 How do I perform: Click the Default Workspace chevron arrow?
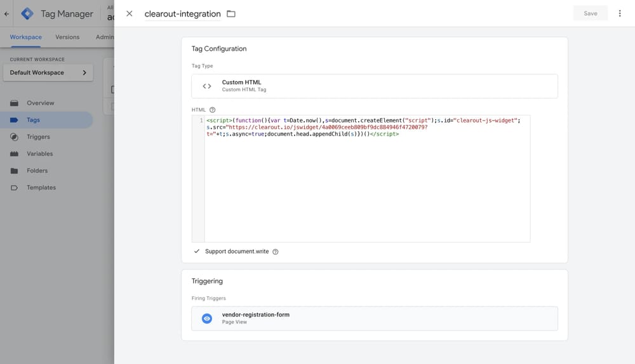click(x=84, y=73)
